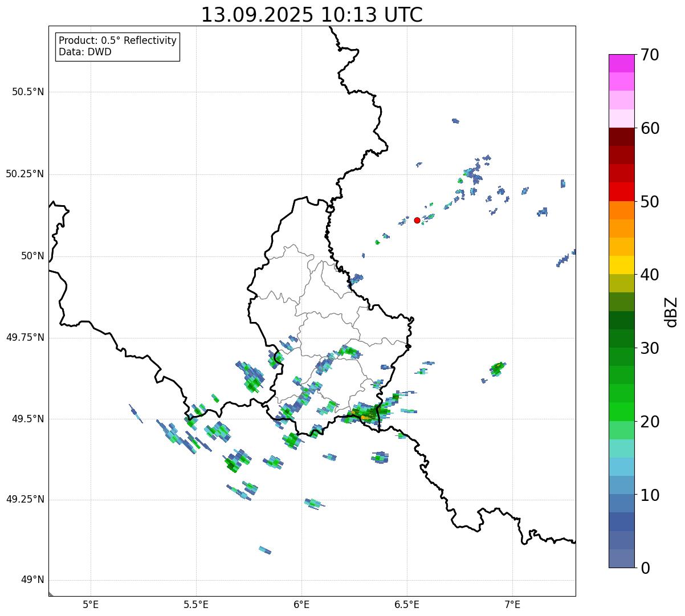Click the Product: 0.5° Reflectivity text
Viewport: 685px width, 616px height.
coord(117,41)
